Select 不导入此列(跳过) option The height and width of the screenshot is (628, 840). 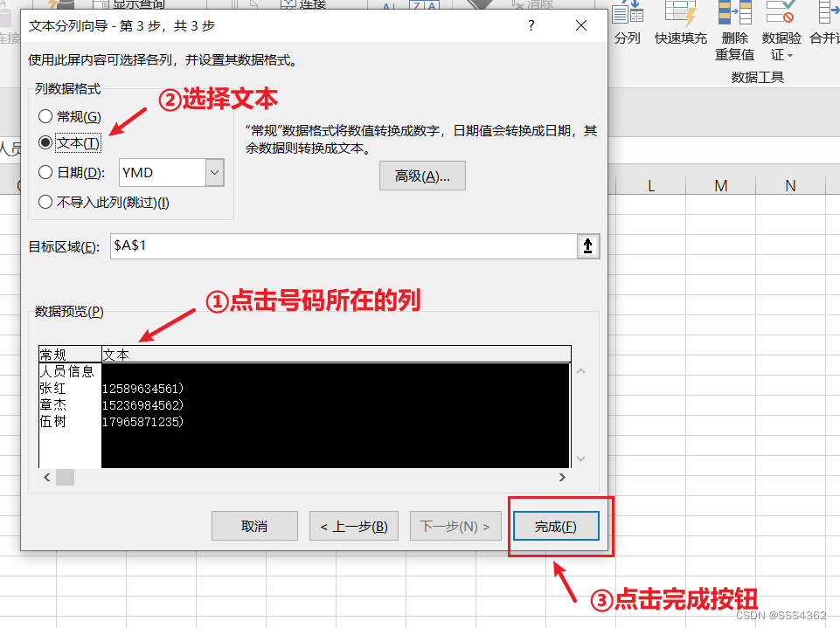tap(45, 202)
